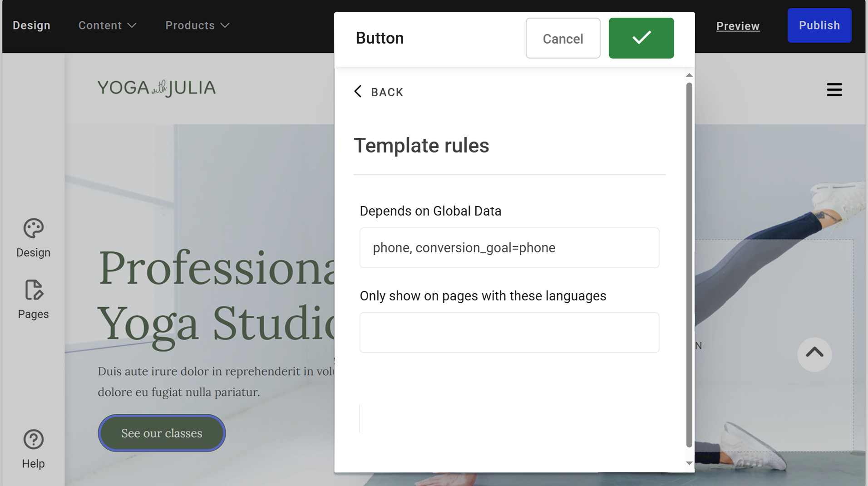Open the Pages panel from the sidebar
This screenshot has height=486, width=868.
point(33,299)
